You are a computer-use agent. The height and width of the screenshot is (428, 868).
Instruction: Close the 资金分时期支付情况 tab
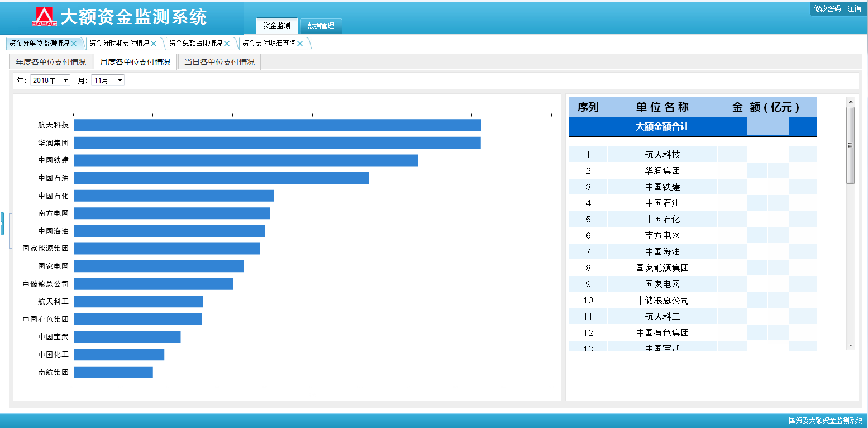click(x=154, y=44)
